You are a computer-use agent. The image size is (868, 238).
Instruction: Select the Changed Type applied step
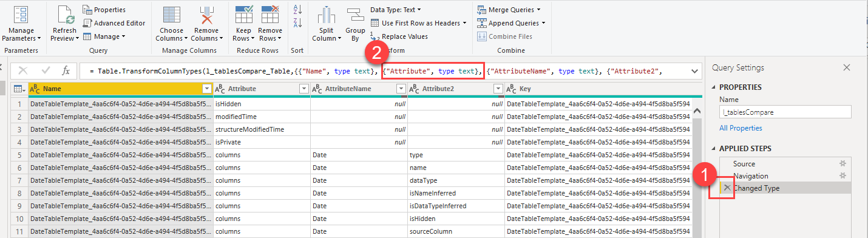tap(785, 188)
